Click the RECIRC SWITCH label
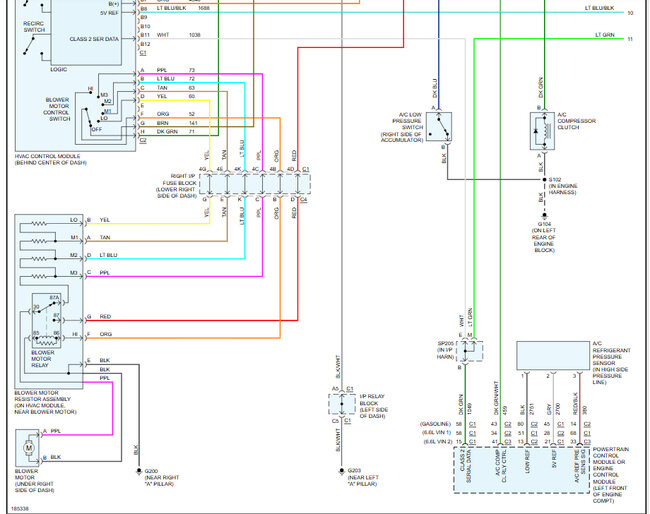The height and width of the screenshot is (514, 650). pos(34,27)
